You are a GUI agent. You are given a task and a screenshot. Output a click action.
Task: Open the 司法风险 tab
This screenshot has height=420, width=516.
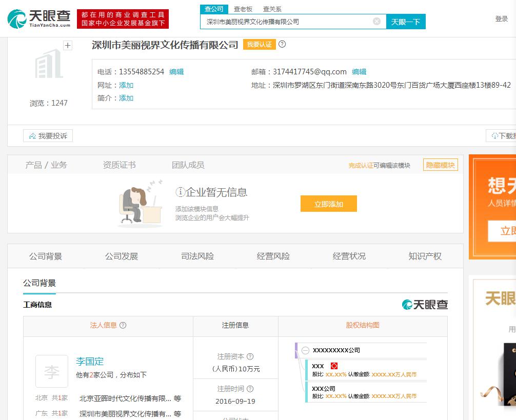coord(197,256)
